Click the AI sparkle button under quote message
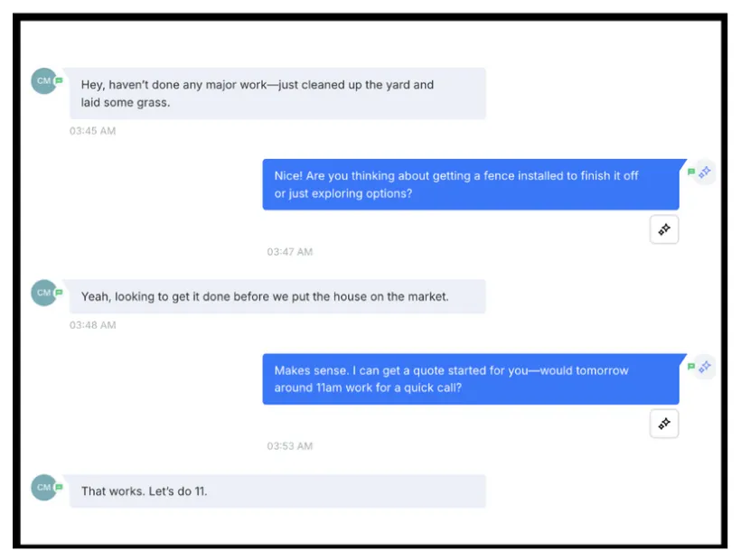The height and width of the screenshot is (560, 741). (x=664, y=424)
